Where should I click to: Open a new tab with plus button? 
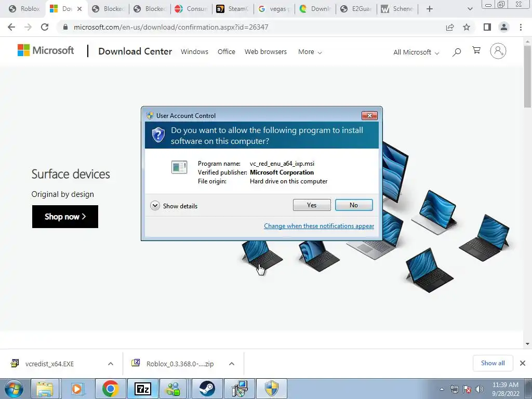[x=430, y=9]
